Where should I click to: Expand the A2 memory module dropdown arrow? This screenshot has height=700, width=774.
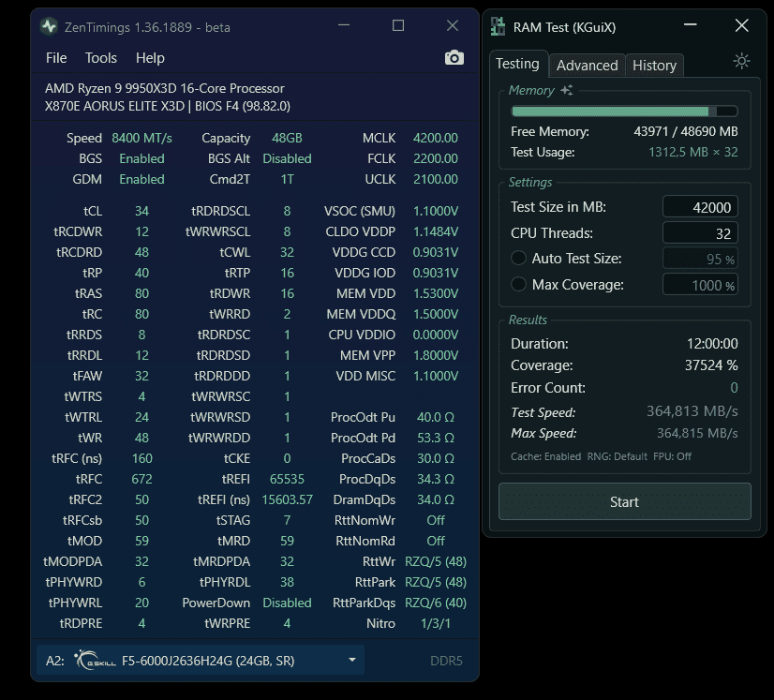coord(352,660)
